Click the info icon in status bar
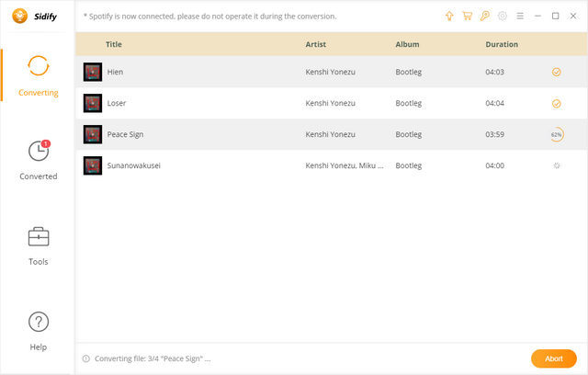This screenshot has height=375, width=588. click(x=86, y=358)
